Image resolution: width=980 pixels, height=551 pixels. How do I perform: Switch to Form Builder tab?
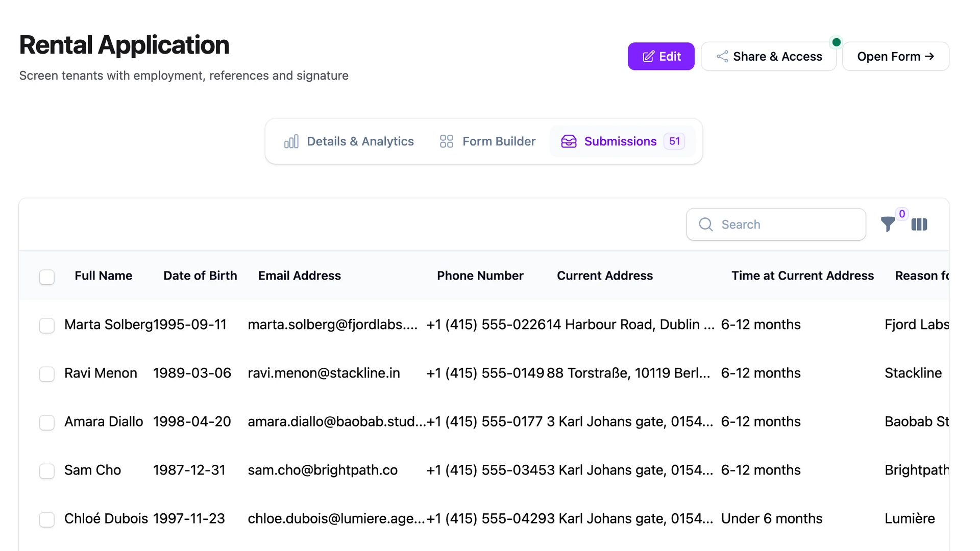pyautogui.click(x=487, y=141)
